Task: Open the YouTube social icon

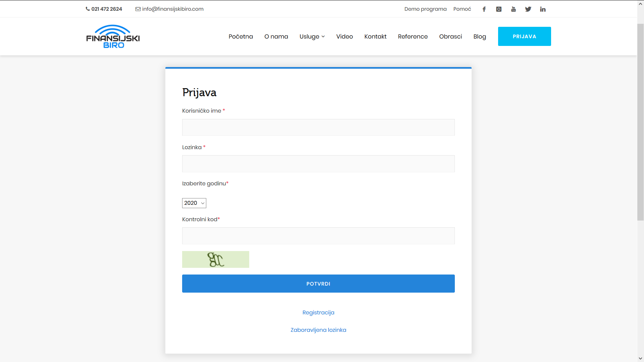Action: (x=514, y=9)
